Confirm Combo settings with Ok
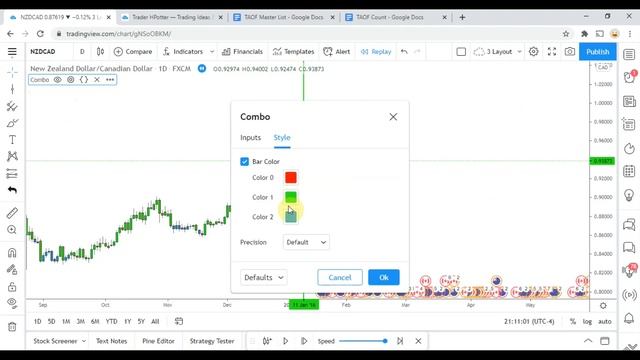 [384, 278]
